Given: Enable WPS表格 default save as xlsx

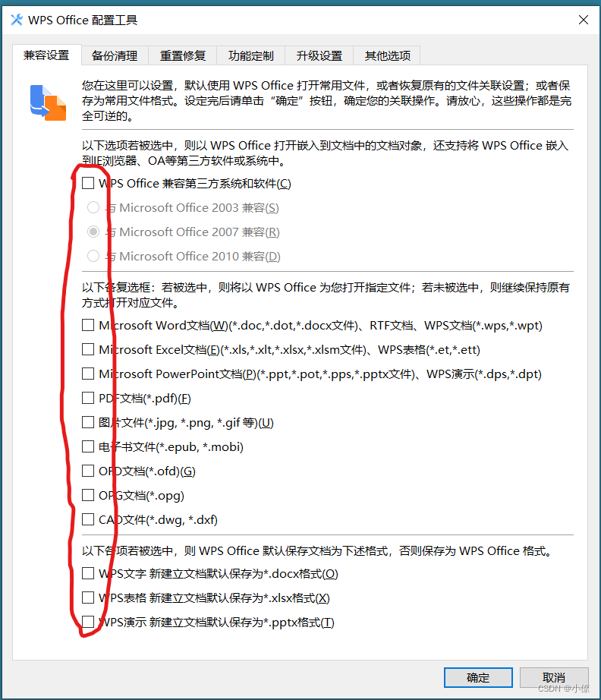Looking at the screenshot, I should (x=88, y=598).
